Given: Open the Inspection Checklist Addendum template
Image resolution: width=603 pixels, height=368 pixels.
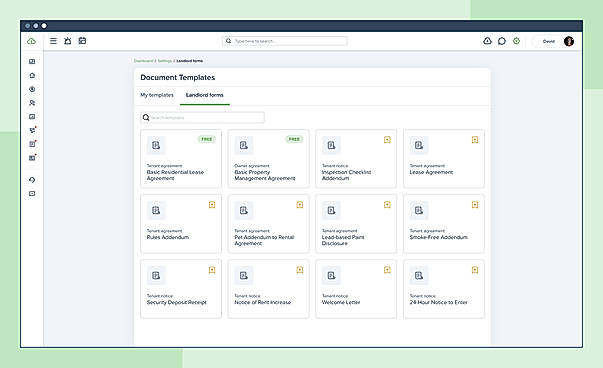Looking at the screenshot, I should click(356, 159).
